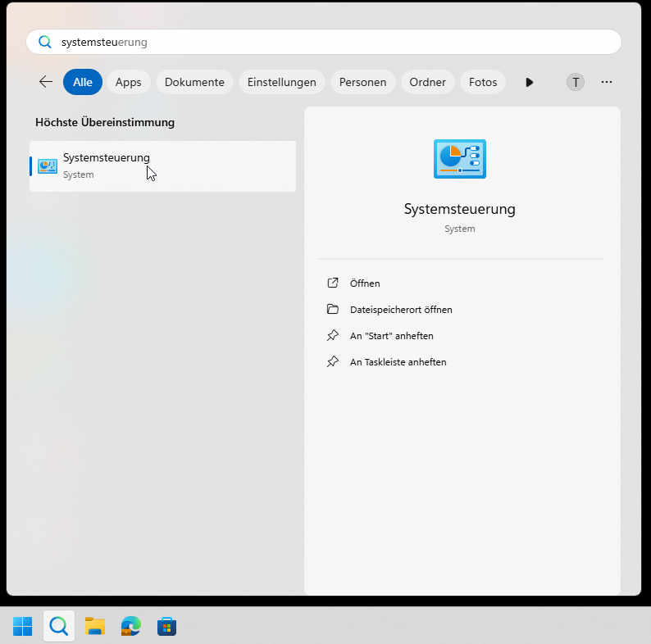Click inside the search text field
The width and height of the screenshot is (651, 644).
coord(328,42)
